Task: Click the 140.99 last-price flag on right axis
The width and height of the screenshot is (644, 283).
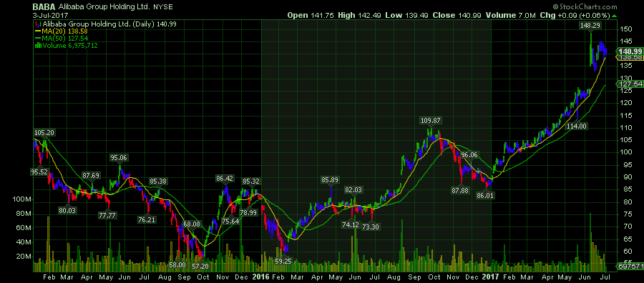Action: pyautogui.click(x=630, y=51)
